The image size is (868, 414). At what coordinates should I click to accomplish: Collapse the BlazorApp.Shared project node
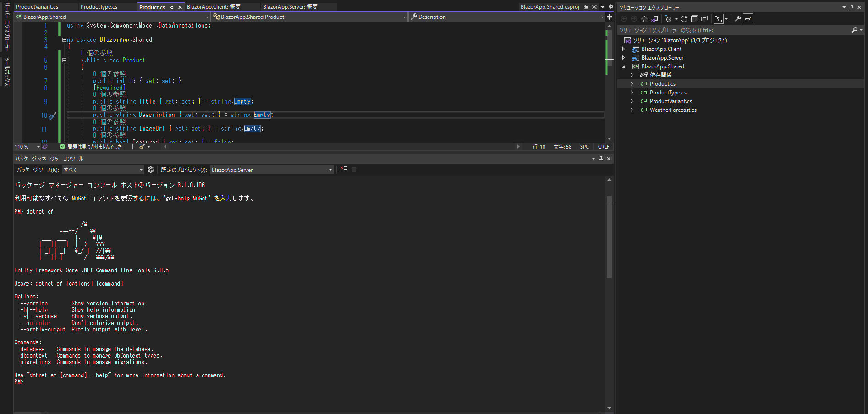[x=624, y=66]
